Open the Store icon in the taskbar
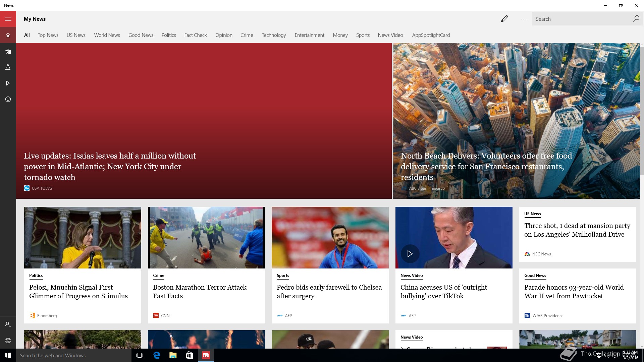The width and height of the screenshot is (644, 362). coord(189,355)
